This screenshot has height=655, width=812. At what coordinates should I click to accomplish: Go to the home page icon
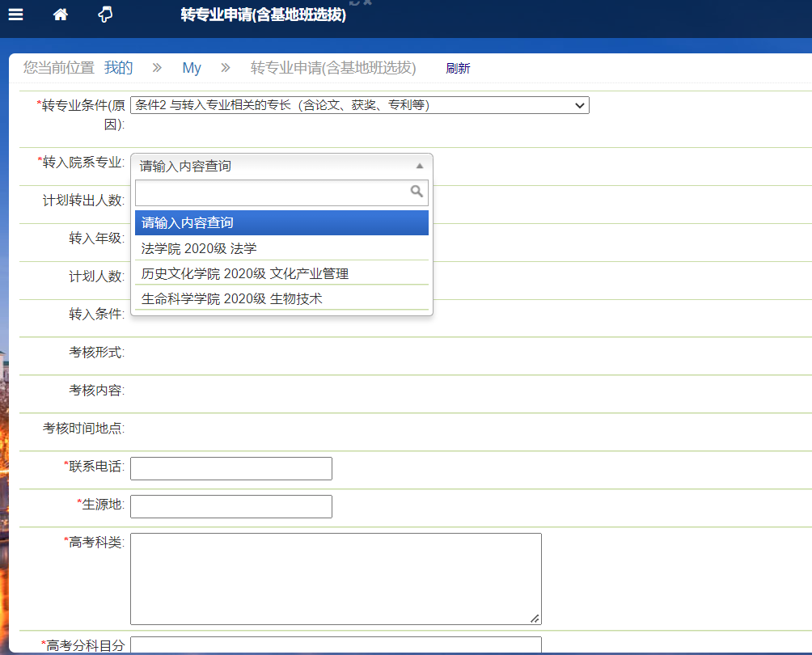pos(60,15)
